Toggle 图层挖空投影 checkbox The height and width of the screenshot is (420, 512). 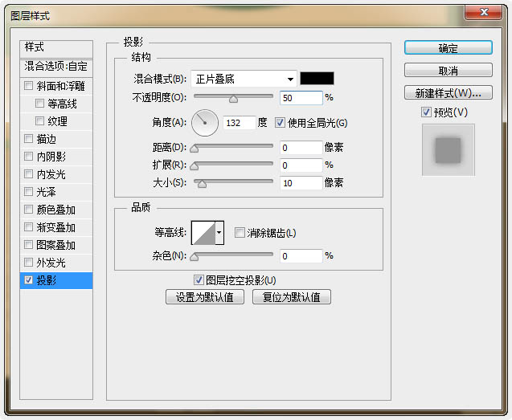[199, 280]
